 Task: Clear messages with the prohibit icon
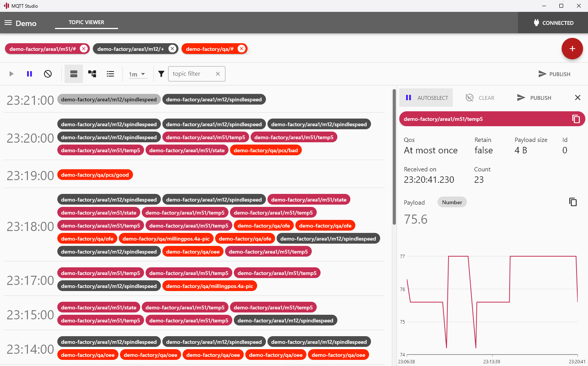(x=48, y=74)
